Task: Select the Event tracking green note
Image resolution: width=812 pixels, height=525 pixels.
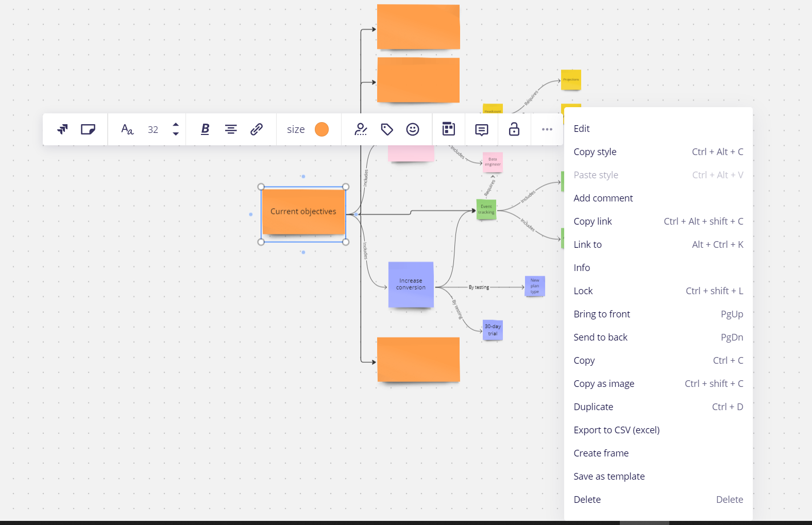Action: (486, 209)
